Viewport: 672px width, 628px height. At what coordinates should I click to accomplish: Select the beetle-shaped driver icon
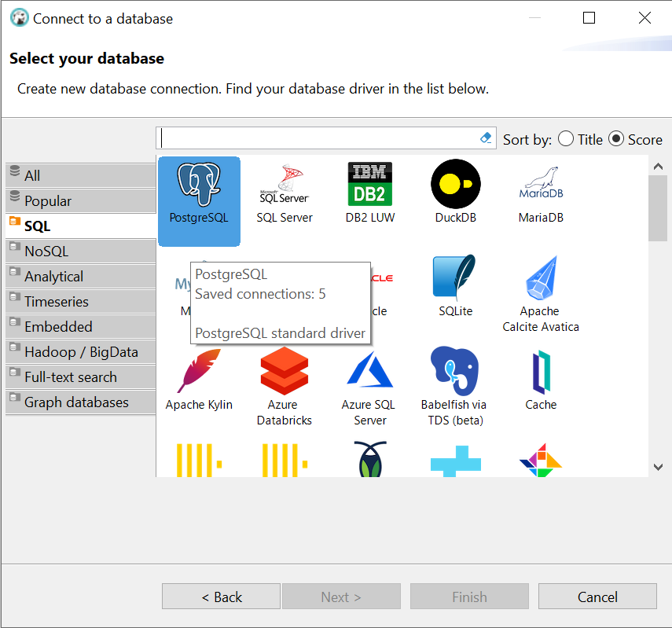pyautogui.click(x=370, y=459)
